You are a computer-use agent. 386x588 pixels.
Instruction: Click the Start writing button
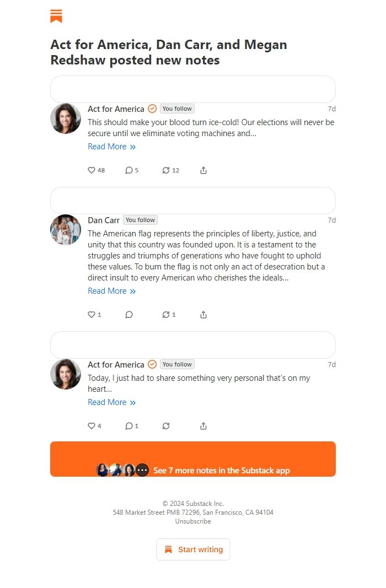(193, 549)
